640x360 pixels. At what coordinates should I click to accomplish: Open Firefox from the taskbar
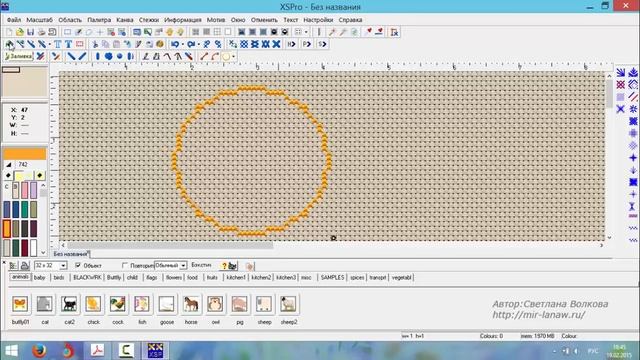(x=39, y=351)
